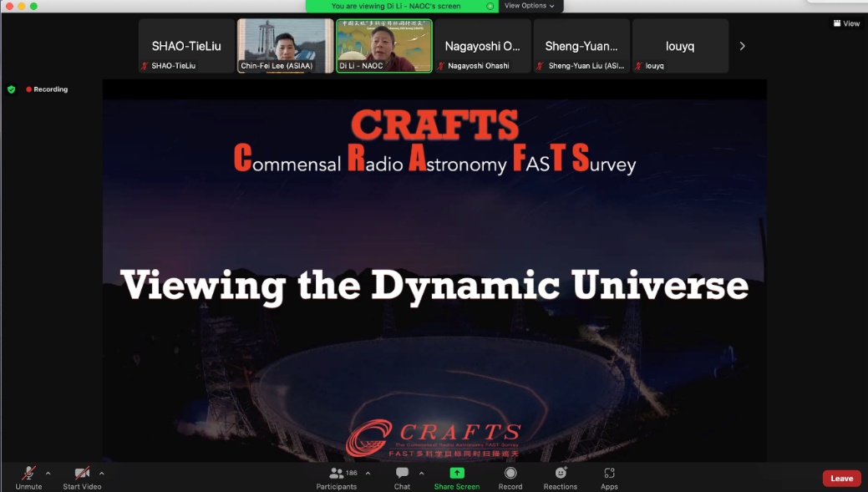Open the Apps panel

609,477
